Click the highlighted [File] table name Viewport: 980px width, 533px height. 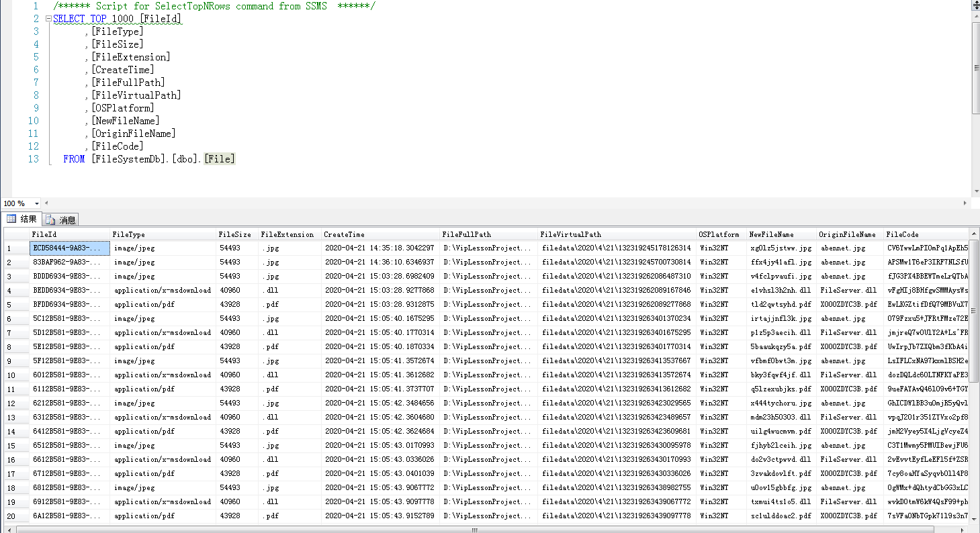click(x=220, y=159)
